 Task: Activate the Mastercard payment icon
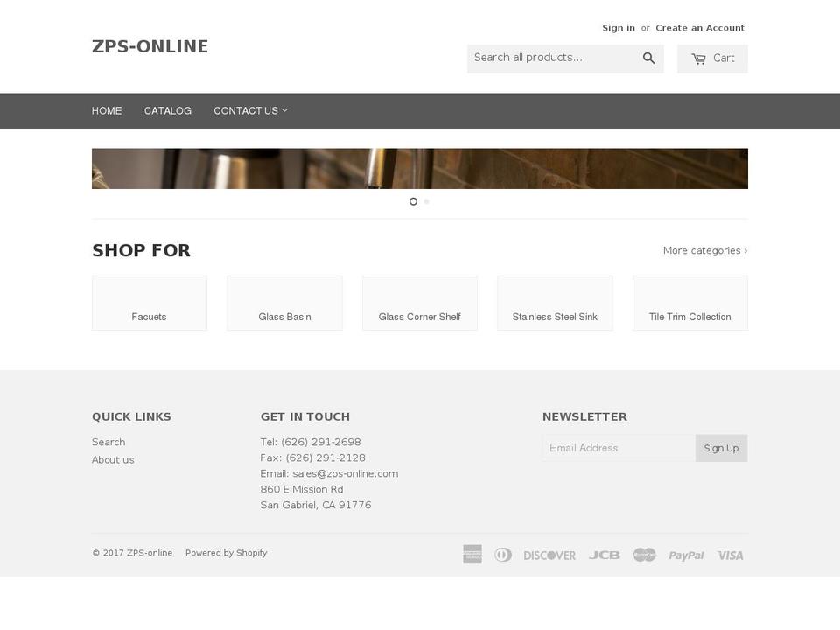point(644,554)
